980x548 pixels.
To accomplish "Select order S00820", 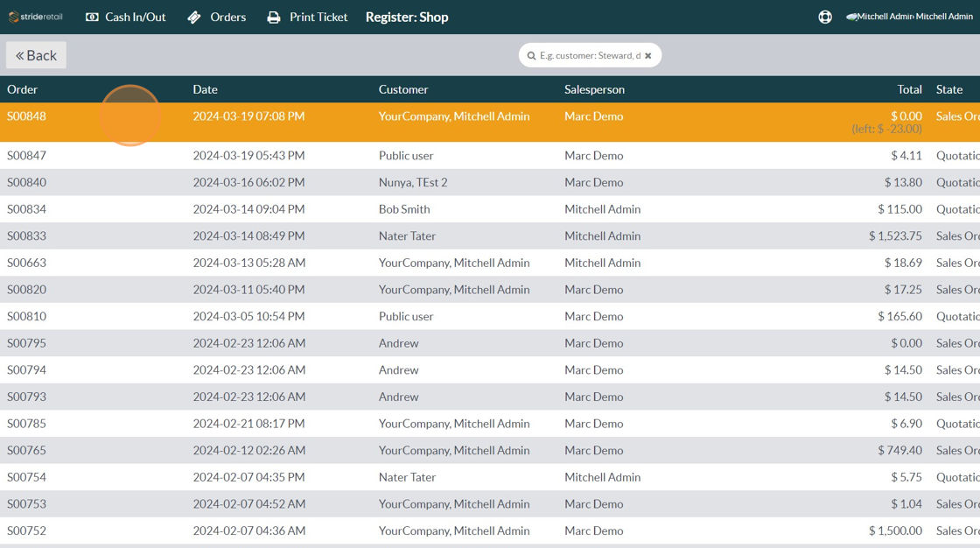I will pyautogui.click(x=490, y=290).
